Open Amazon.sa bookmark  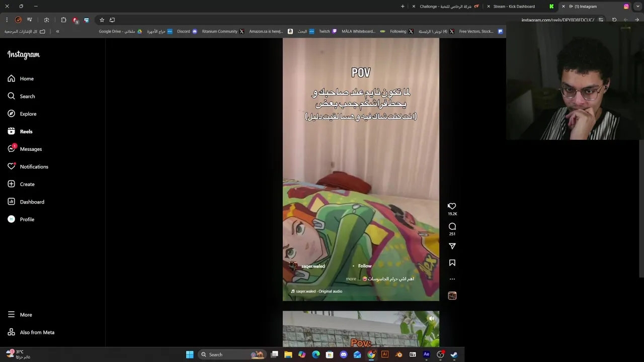pyautogui.click(x=271, y=31)
